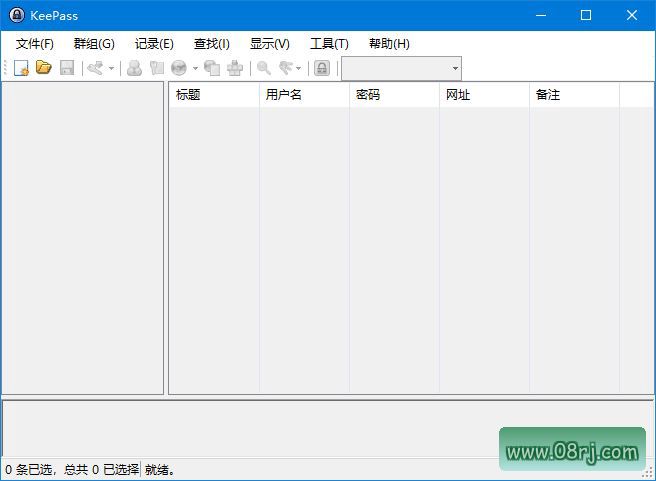Sort by the 备注 column header
This screenshot has height=481, width=656.
[574, 95]
